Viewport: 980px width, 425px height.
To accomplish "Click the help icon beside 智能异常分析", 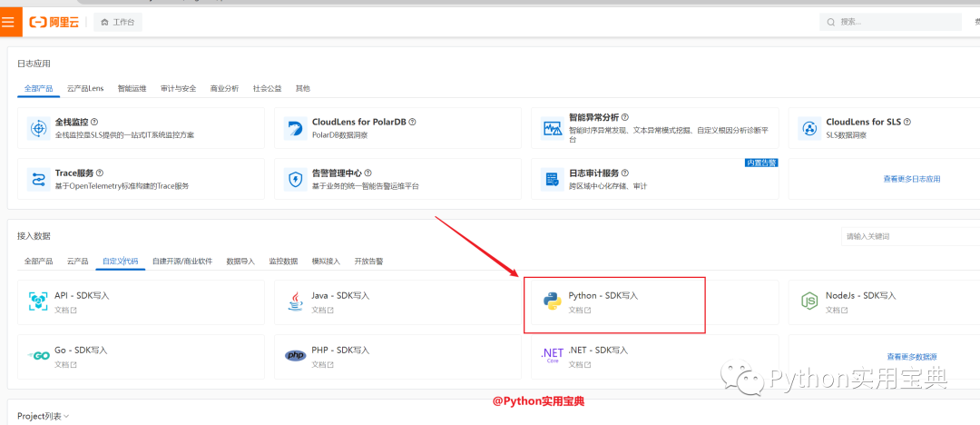I will pyautogui.click(x=625, y=117).
